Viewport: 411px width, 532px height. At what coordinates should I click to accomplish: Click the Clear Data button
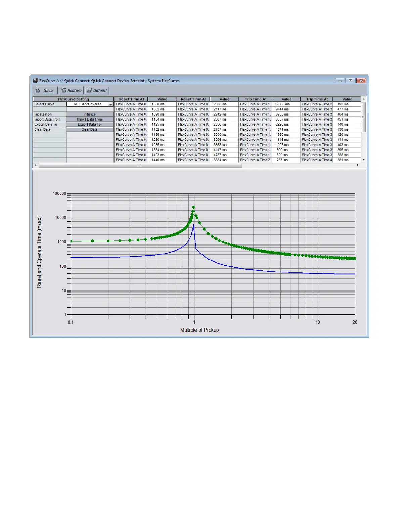point(90,129)
